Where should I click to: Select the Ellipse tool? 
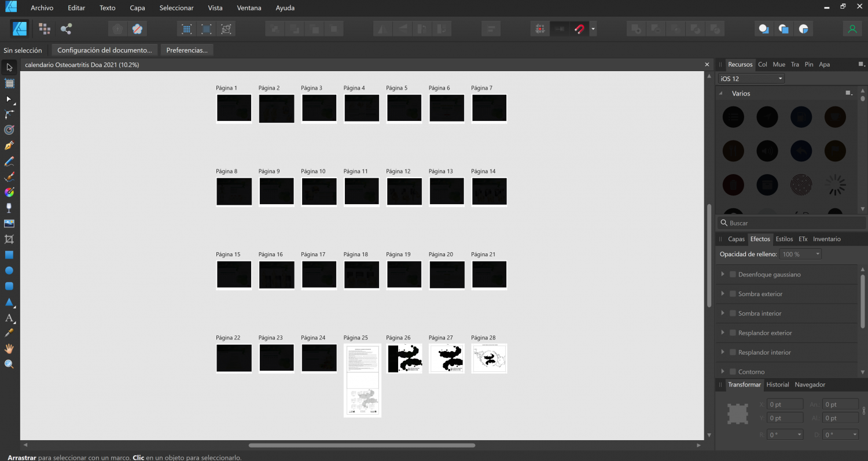coord(9,270)
